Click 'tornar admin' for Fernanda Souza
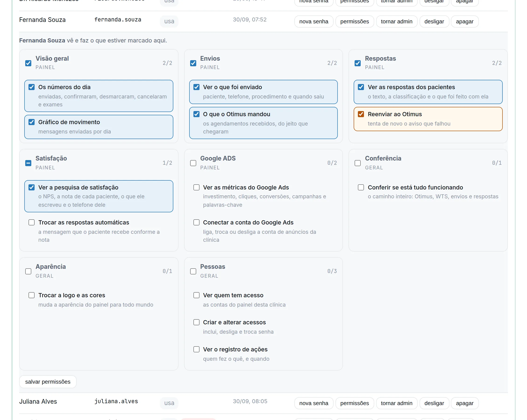 coord(396,21)
